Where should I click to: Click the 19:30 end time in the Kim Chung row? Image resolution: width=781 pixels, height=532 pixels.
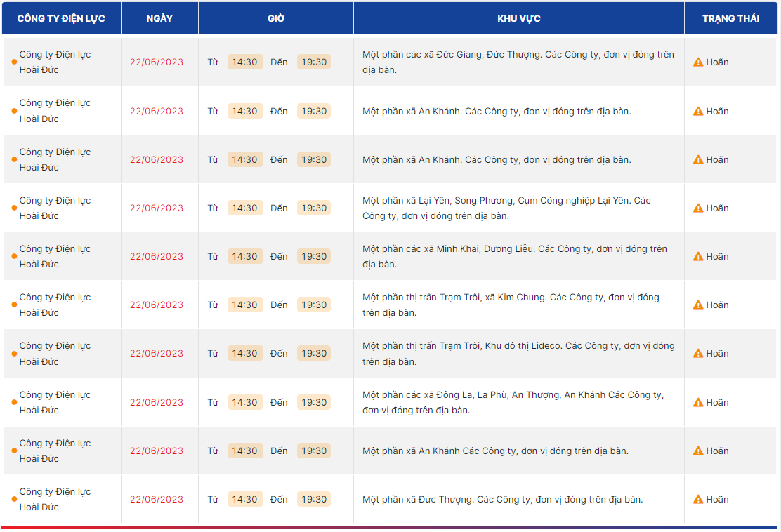(x=314, y=305)
